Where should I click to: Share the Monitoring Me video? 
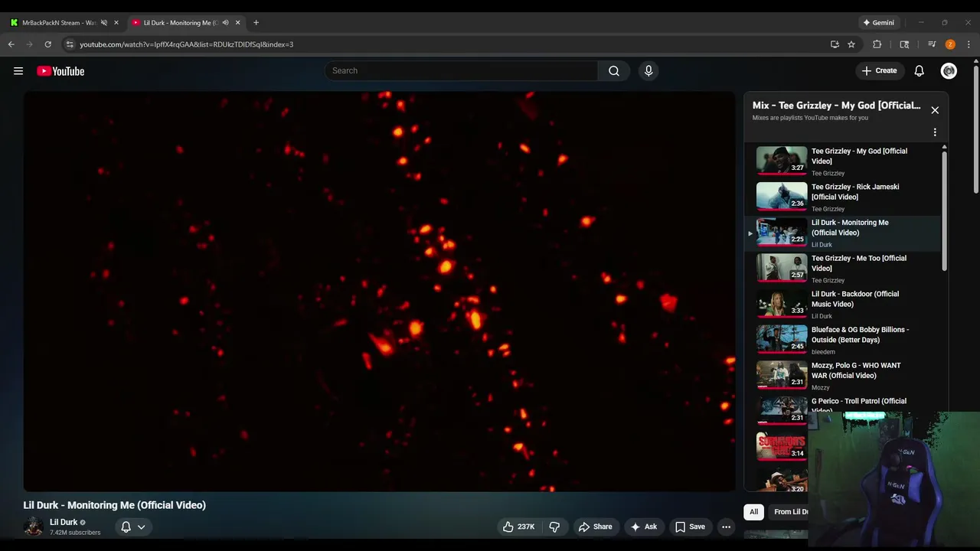click(595, 527)
